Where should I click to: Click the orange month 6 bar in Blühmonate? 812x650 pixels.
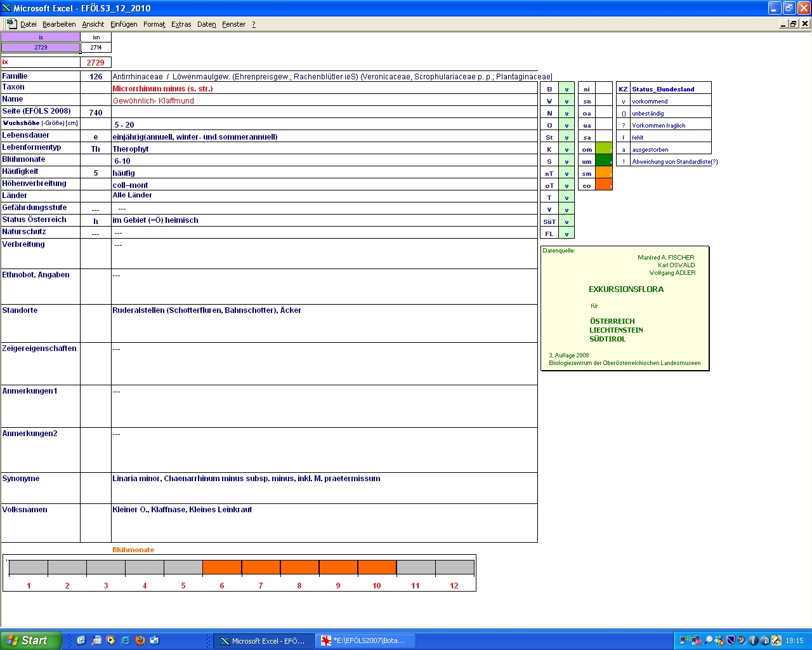coord(222,567)
